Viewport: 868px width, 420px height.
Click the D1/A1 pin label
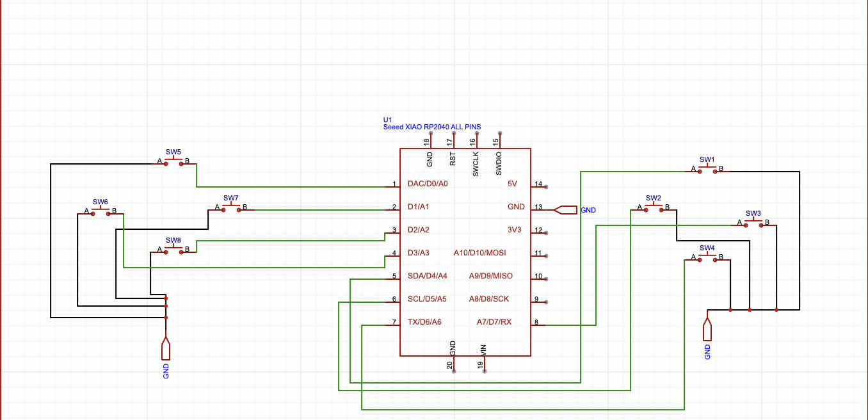(418, 207)
